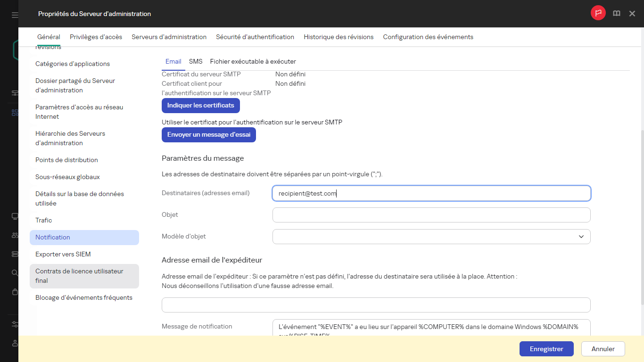
Task: Select the Fichier exécutable à exécuter tab
Action: 253,61
